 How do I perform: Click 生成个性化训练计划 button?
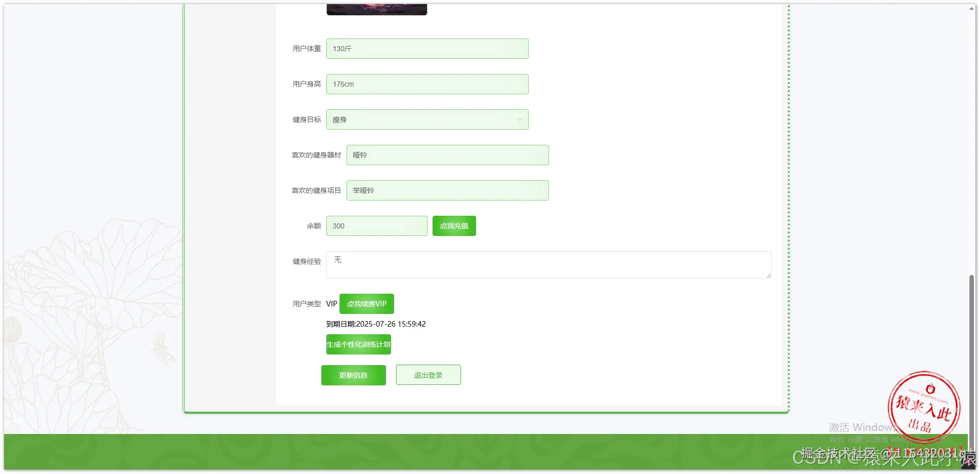tap(358, 344)
